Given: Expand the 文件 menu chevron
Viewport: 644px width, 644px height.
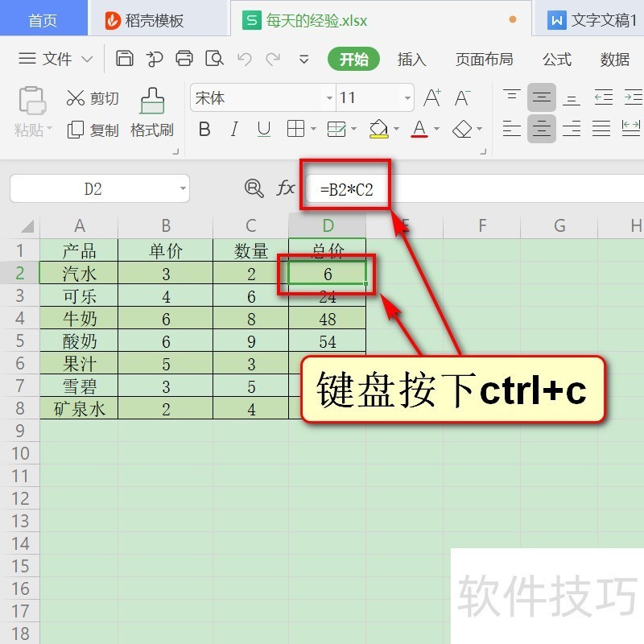Looking at the screenshot, I should (x=87, y=60).
